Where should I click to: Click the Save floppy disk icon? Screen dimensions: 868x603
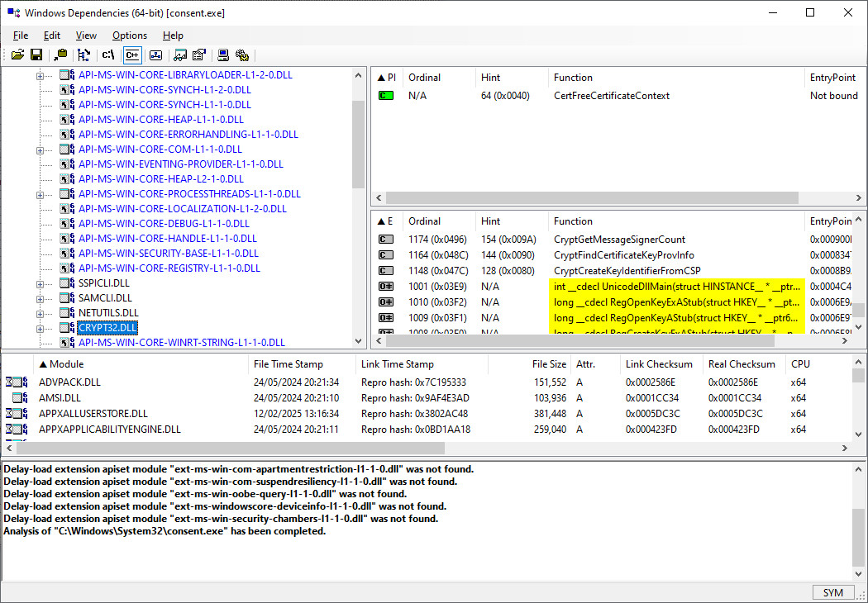point(36,55)
